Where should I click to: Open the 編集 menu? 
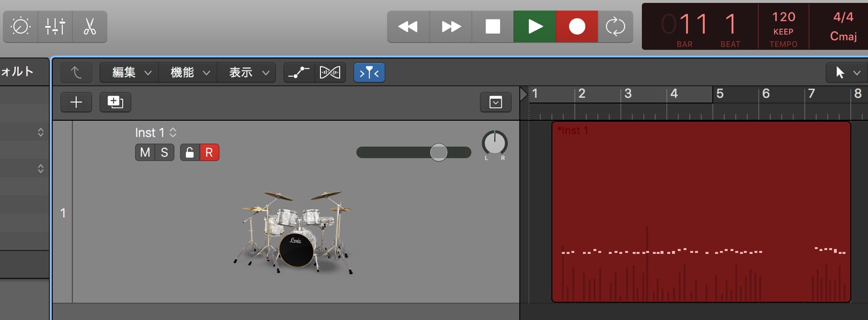(x=130, y=72)
